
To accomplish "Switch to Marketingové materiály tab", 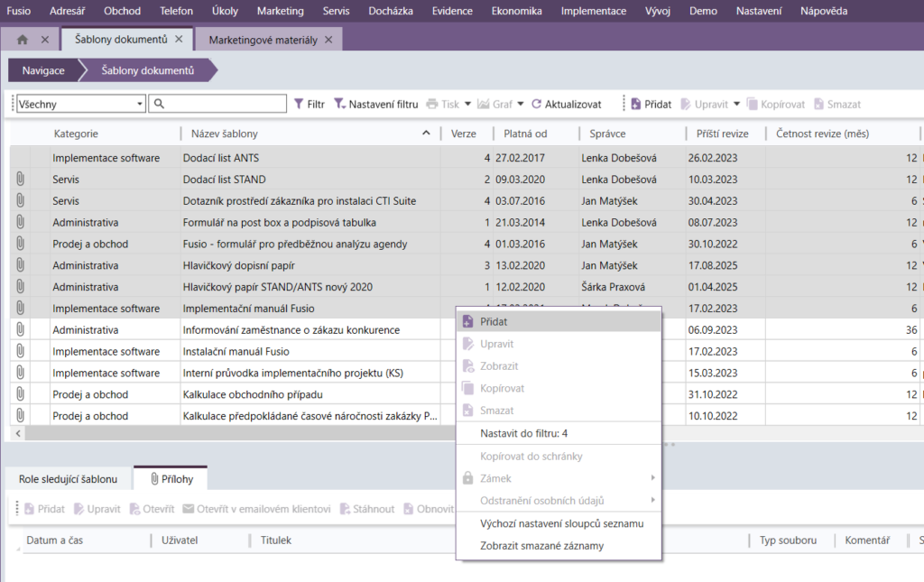I will click(x=262, y=40).
